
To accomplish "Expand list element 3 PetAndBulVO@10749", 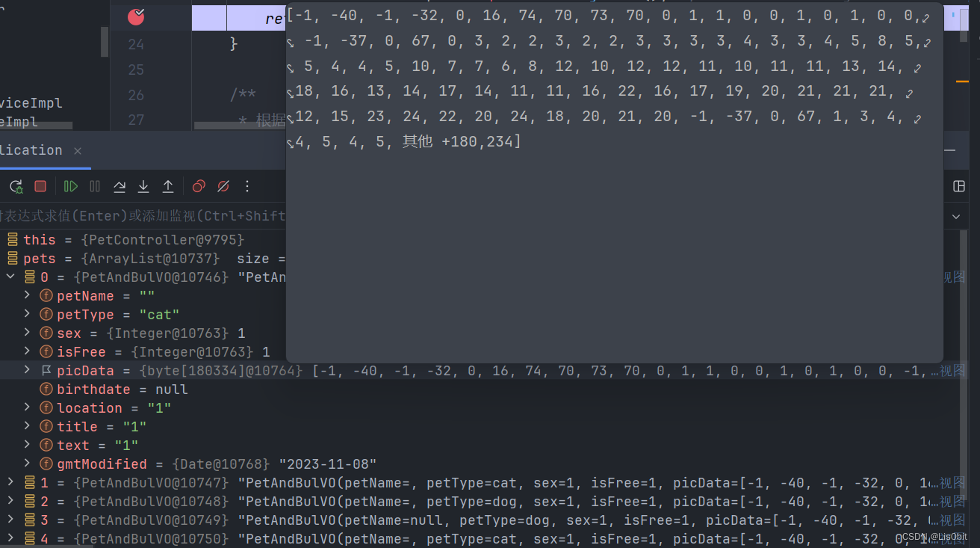I will tap(10, 520).
